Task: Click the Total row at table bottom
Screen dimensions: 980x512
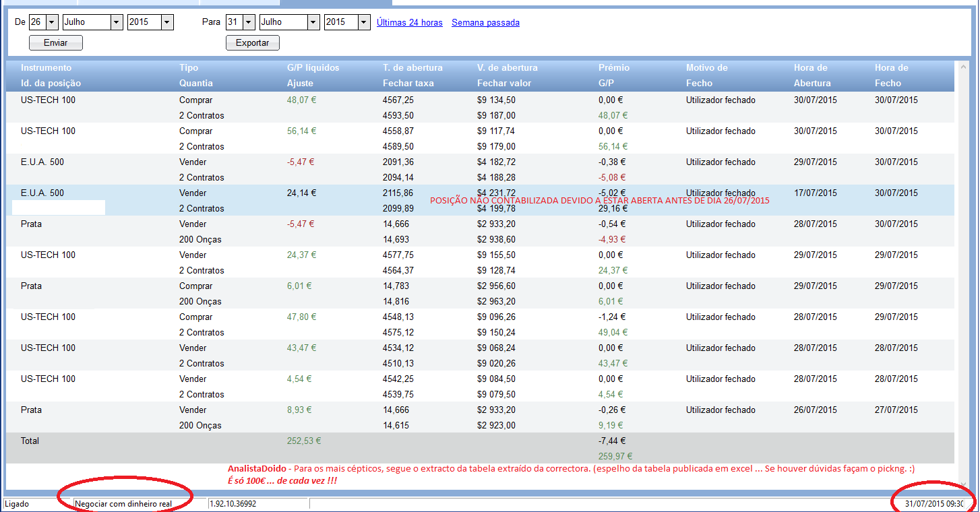Action: 30,441
